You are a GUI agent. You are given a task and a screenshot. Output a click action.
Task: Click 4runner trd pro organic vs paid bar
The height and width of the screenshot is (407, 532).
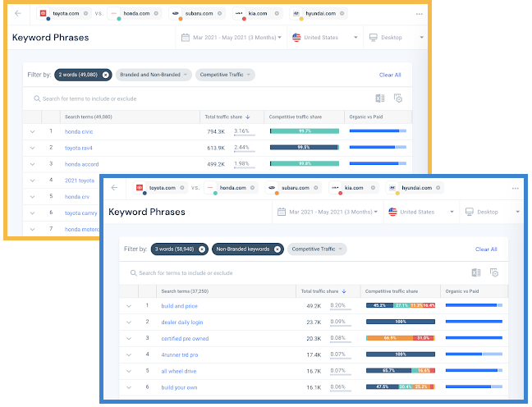coord(474,354)
